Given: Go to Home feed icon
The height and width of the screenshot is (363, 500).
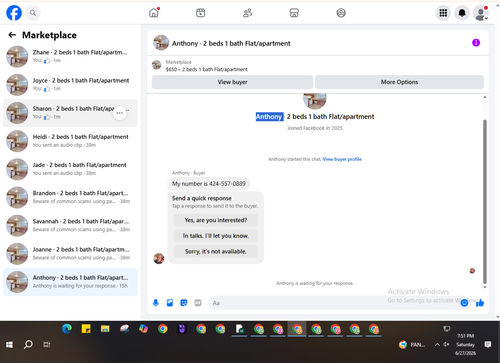Looking at the screenshot, I should (154, 13).
